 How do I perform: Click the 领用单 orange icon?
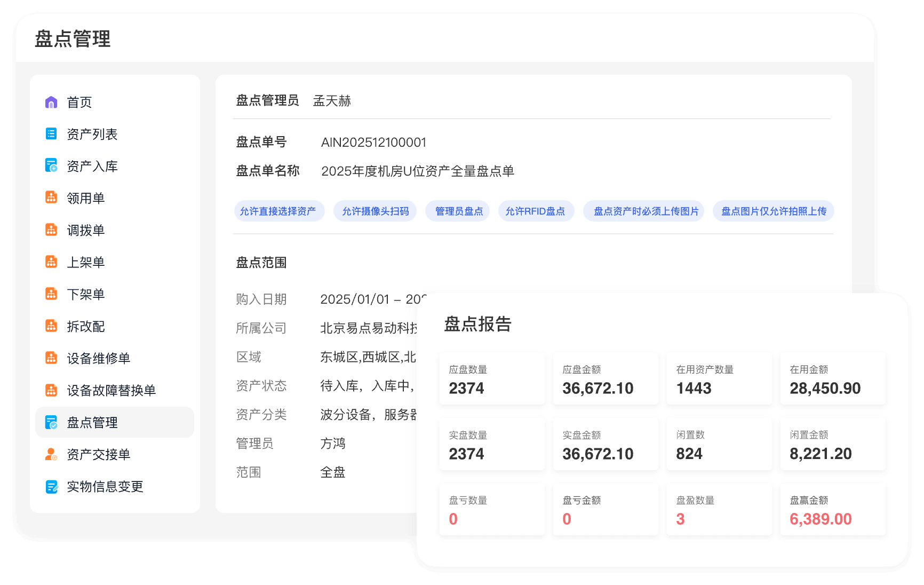pyautogui.click(x=51, y=198)
